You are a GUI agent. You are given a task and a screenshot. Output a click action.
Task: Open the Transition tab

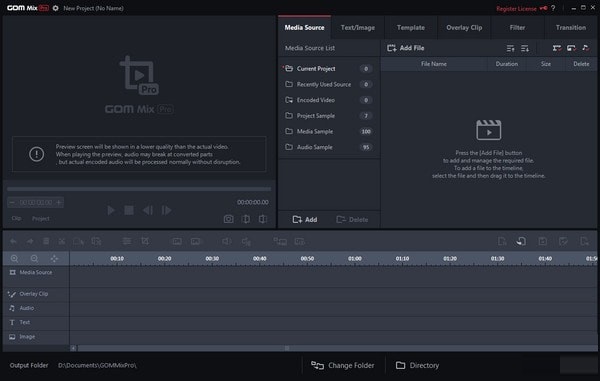pos(571,28)
